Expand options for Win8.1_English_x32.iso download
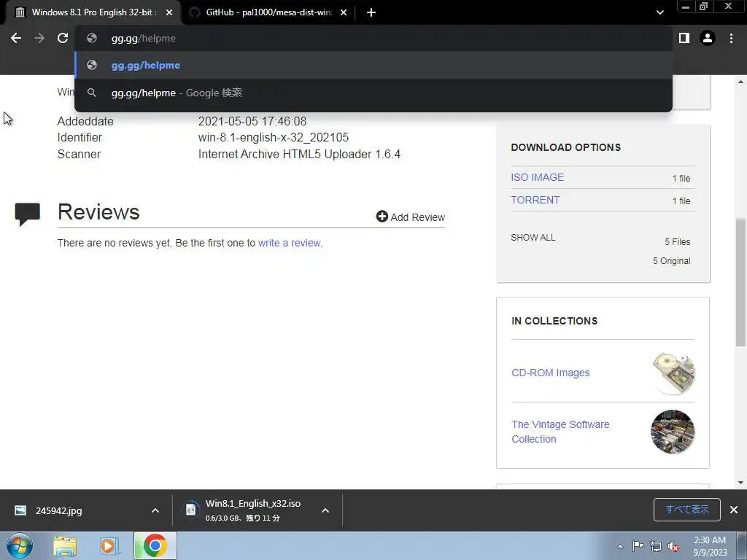This screenshot has height=560, width=747. click(x=325, y=510)
